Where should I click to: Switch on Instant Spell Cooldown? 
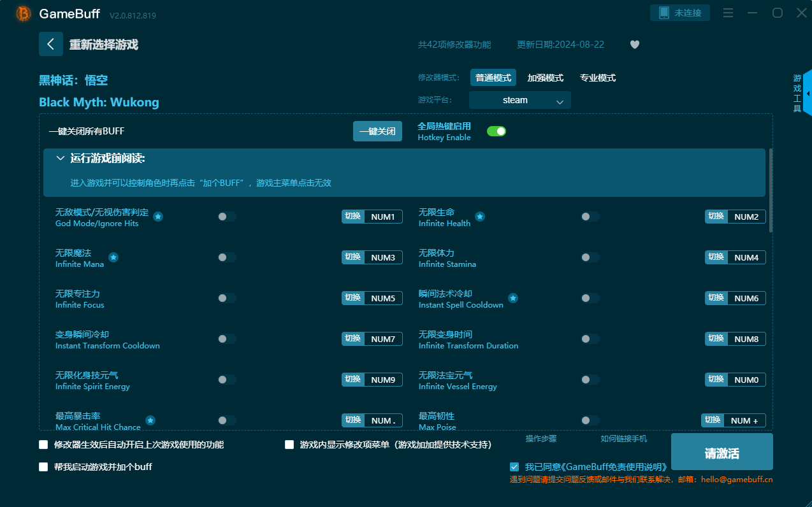590,298
